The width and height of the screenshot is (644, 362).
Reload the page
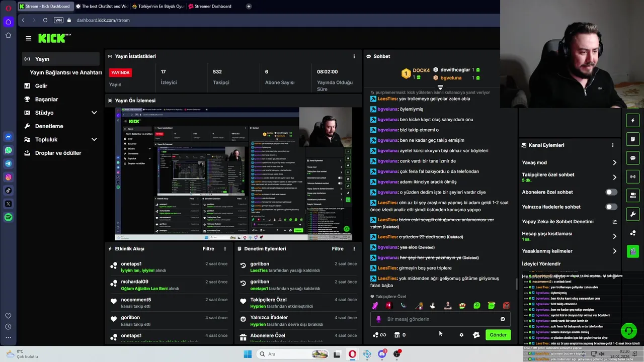(x=45, y=20)
